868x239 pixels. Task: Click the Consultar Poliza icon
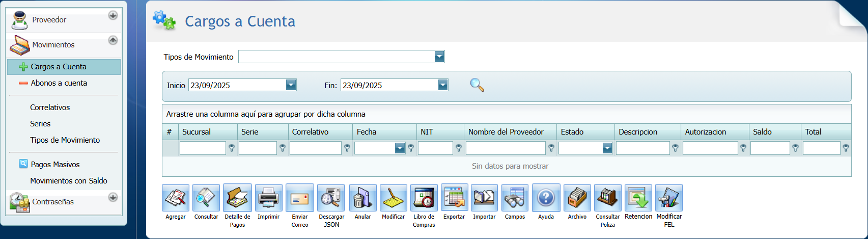(607, 198)
